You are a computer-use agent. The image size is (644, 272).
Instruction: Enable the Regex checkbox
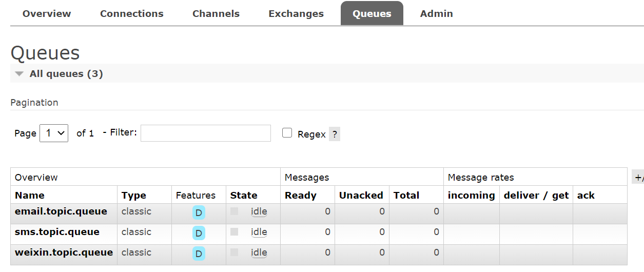(x=287, y=133)
